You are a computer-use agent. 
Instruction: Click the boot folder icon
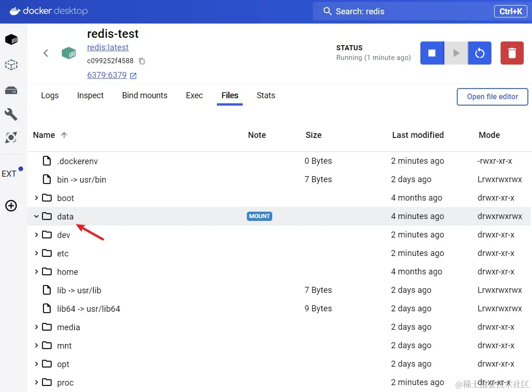(x=47, y=198)
